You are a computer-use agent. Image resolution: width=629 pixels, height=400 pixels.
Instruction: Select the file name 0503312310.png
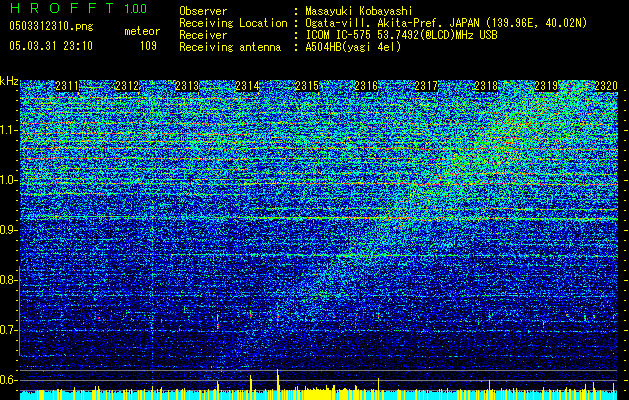[x=51, y=26]
